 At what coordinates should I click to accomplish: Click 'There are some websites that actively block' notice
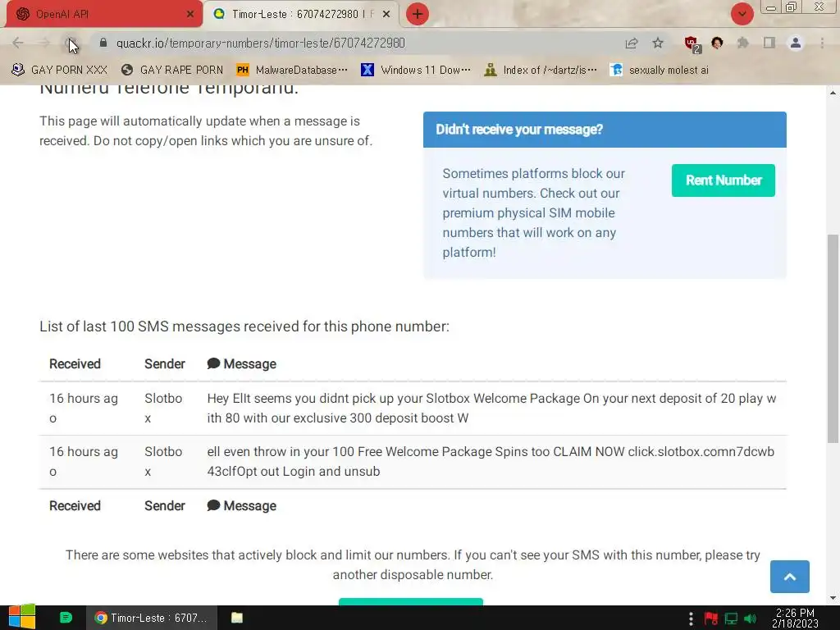(413, 564)
